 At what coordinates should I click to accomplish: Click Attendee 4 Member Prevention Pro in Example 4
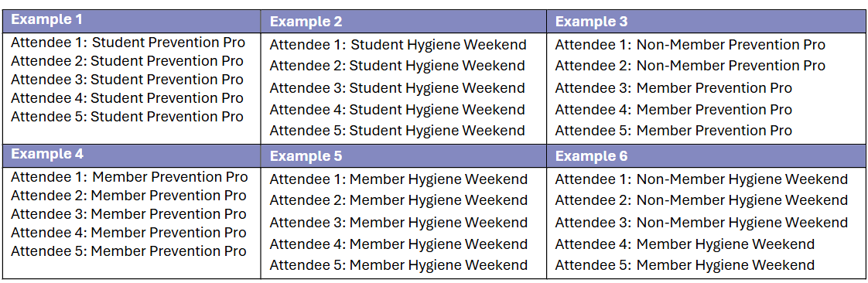128,233
